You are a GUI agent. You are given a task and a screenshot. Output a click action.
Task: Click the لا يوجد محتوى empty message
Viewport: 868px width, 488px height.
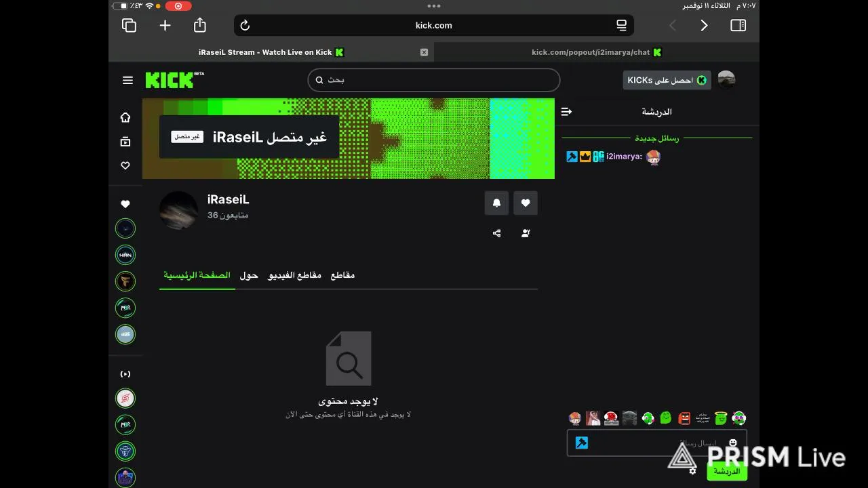point(348,401)
